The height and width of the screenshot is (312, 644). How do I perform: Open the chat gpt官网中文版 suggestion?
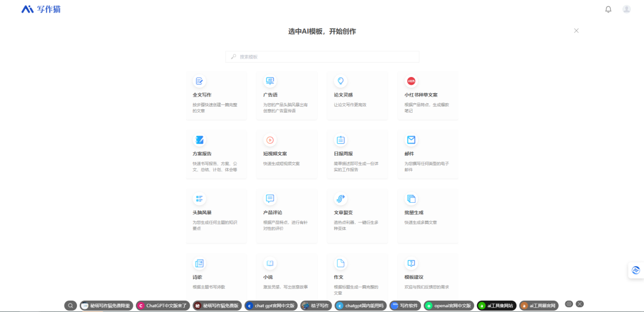271,305
